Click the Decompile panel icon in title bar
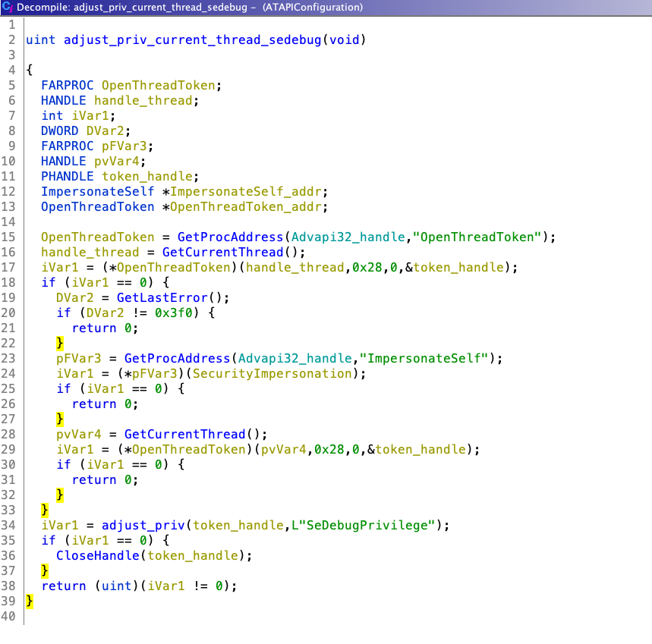This screenshot has width=652, height=644. pyautogui.click(x=8, y=7)
